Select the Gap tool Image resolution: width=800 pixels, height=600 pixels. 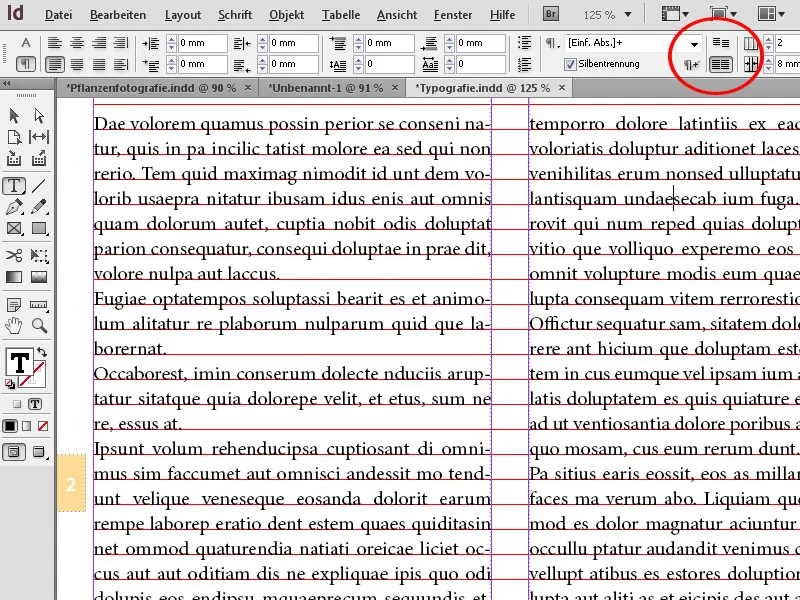tap(39, 137)
